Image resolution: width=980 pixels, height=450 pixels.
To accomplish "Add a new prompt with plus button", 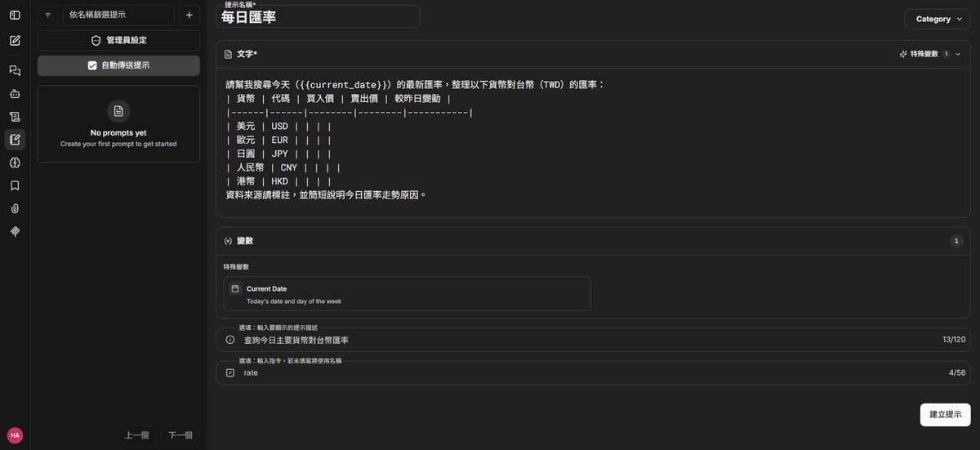I will pos(189,15).
